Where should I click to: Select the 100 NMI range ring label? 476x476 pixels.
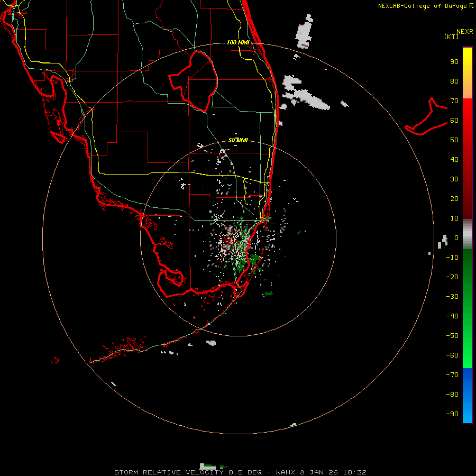point(238,42)
